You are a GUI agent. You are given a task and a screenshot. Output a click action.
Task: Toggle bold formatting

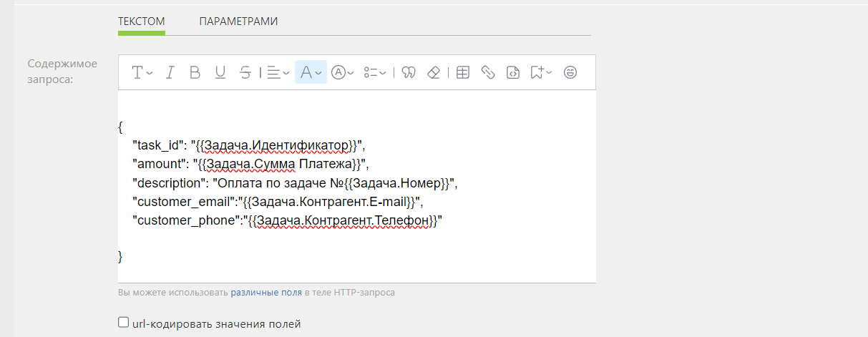point(195,72)
